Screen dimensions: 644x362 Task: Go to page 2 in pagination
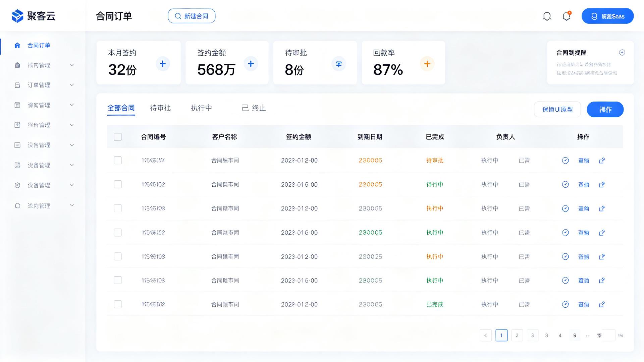[517, 335]
